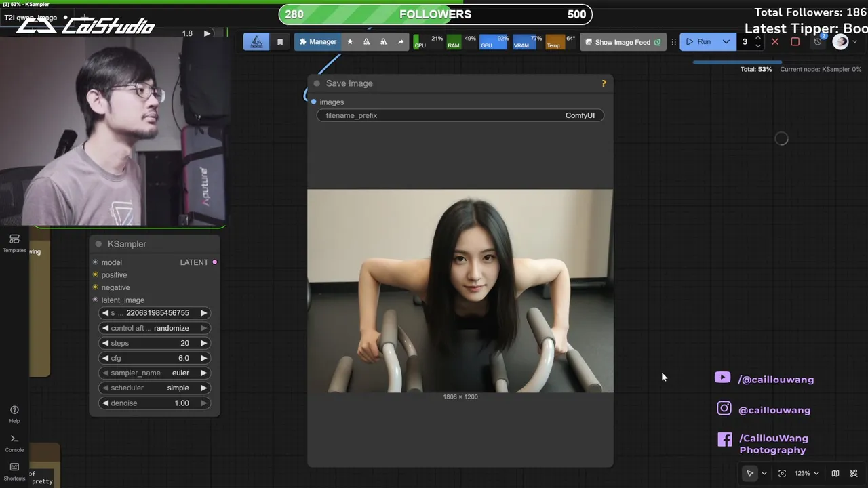868x488 pixels.
Task: Toggle the minimap icon
Action: point(835,473)
